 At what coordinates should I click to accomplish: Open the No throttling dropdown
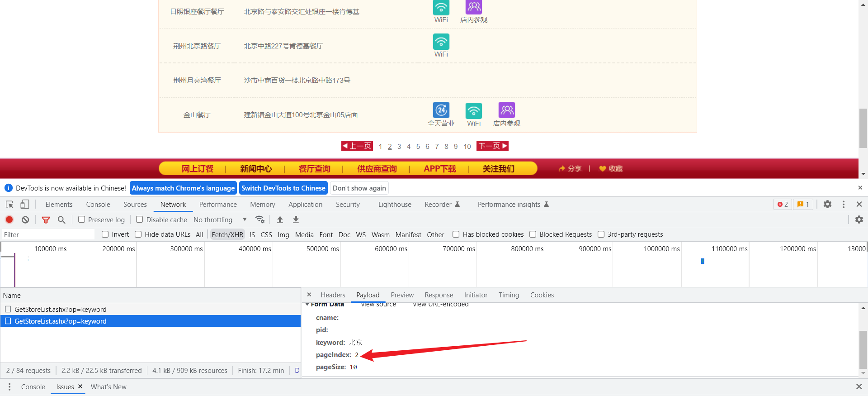[220, 219]
